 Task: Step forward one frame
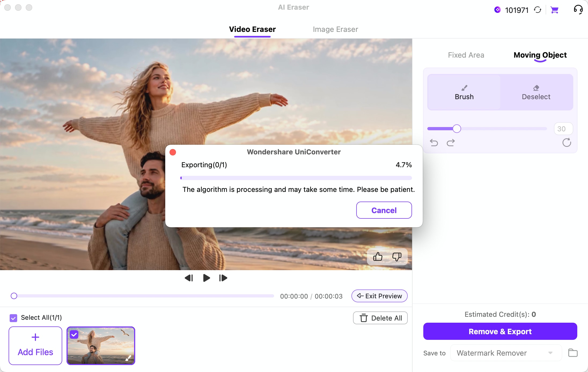223,278
